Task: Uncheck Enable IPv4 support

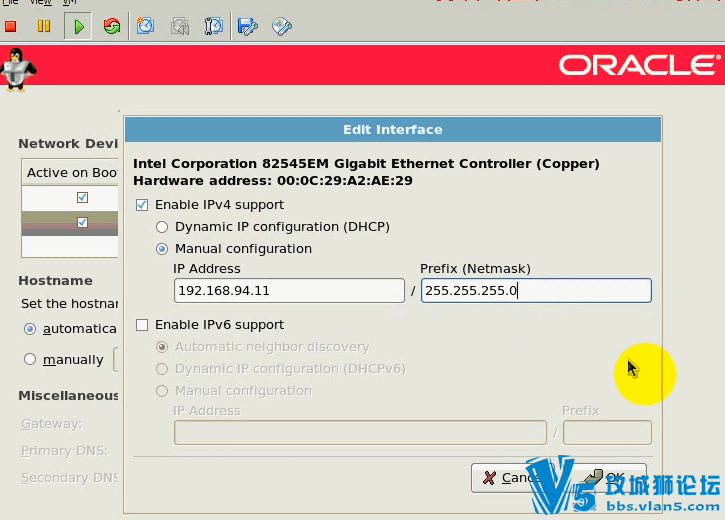Action: tap(142, 205)
